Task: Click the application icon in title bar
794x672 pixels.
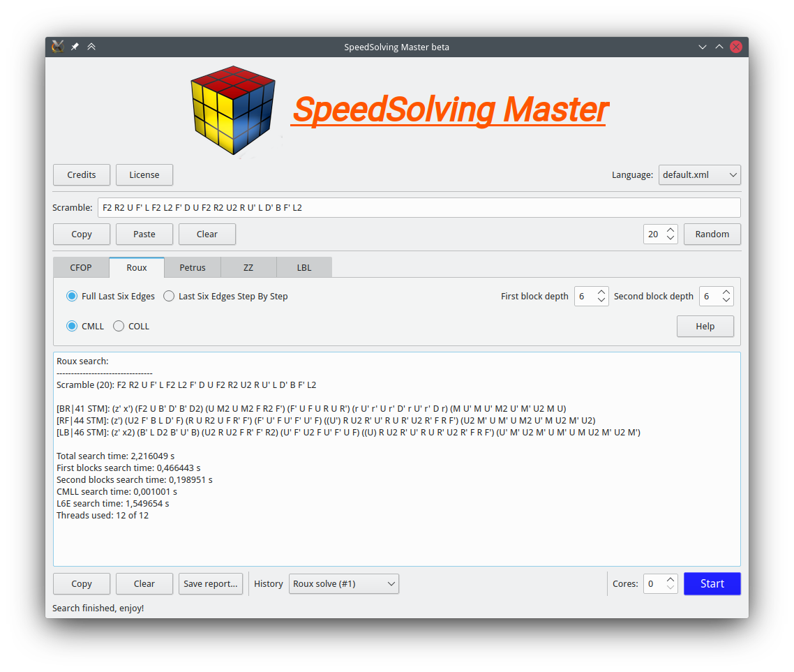Action: [58, 47]
